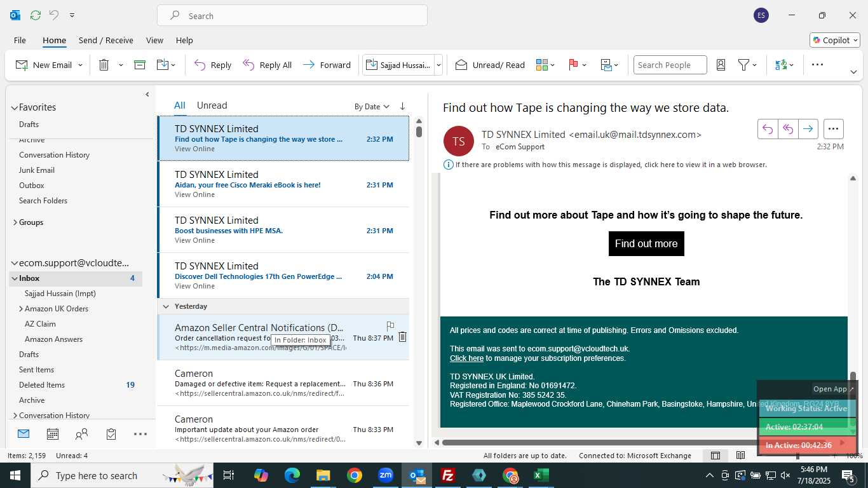Forward the email from the ribbon
868x488 pixels.
pos(327,65)
